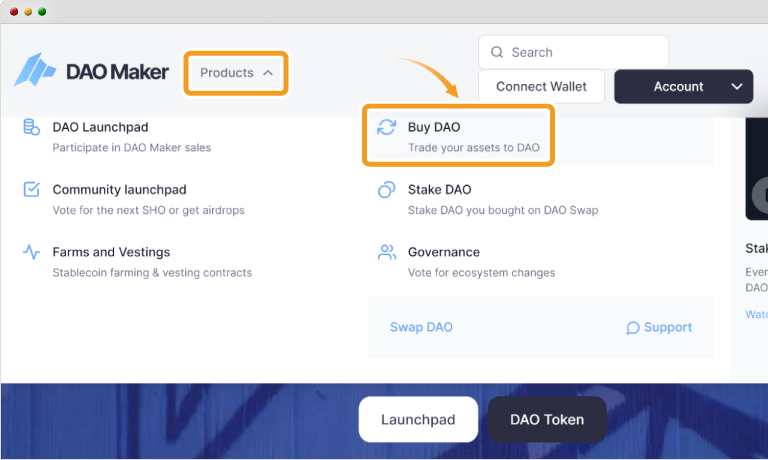Click the Support chat bubble icon
Viewport: 768px width, 460px height.
(x=633, y=328)
